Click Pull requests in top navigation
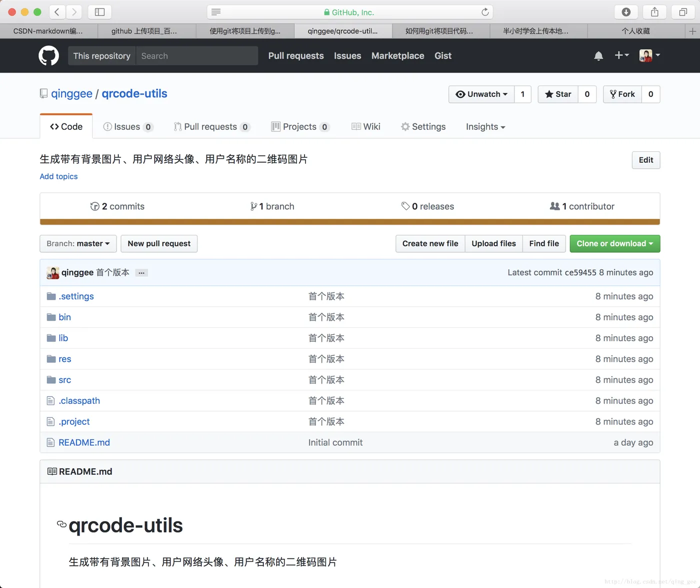Screen dimensions: 700x588 point(296,56)
